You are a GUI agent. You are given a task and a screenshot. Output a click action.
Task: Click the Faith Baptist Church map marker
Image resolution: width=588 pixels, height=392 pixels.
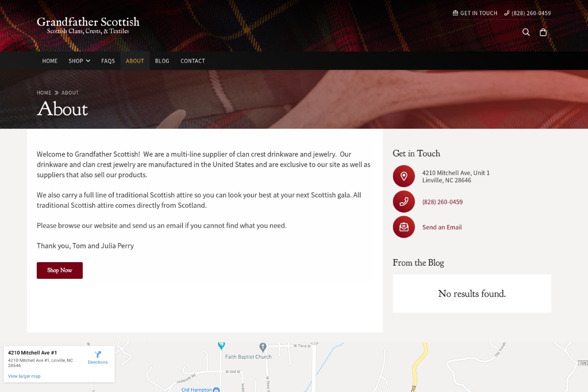click(263, 346)
